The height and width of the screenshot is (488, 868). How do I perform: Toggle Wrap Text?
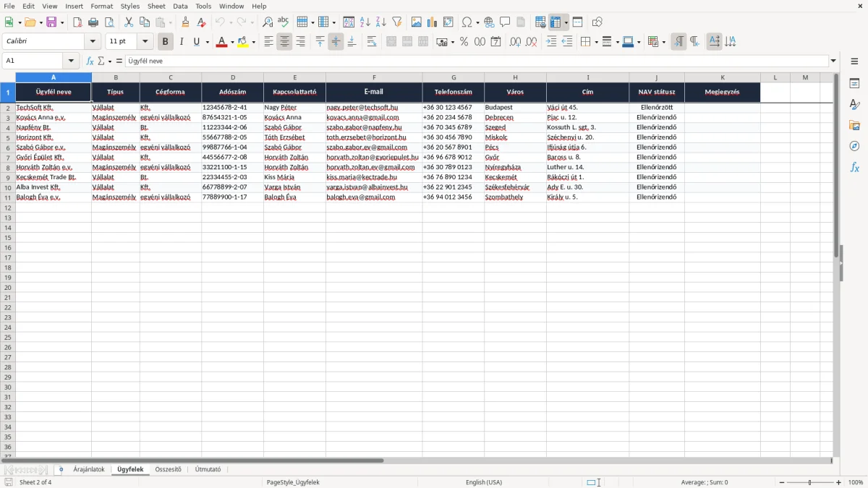[372, 42]
